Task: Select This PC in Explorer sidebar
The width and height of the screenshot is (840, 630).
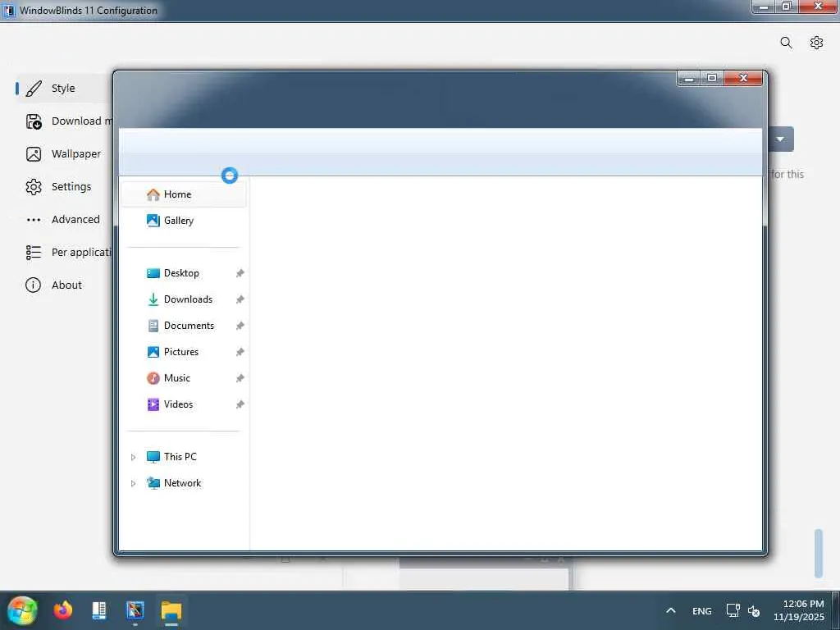Action: 184,457
